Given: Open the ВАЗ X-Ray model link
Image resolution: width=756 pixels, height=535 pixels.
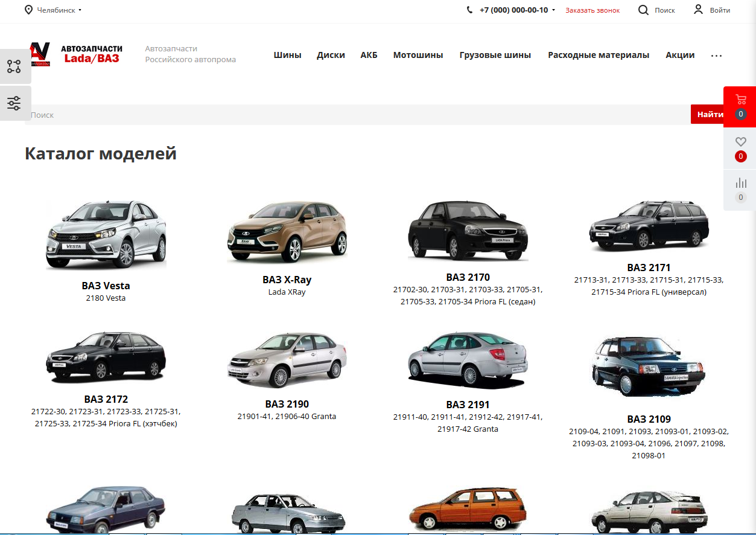Looking at the screenshot, I should (x=287, y=280).
